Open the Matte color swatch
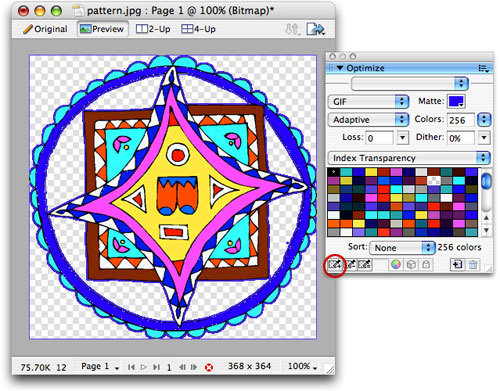 pos(456,101)
